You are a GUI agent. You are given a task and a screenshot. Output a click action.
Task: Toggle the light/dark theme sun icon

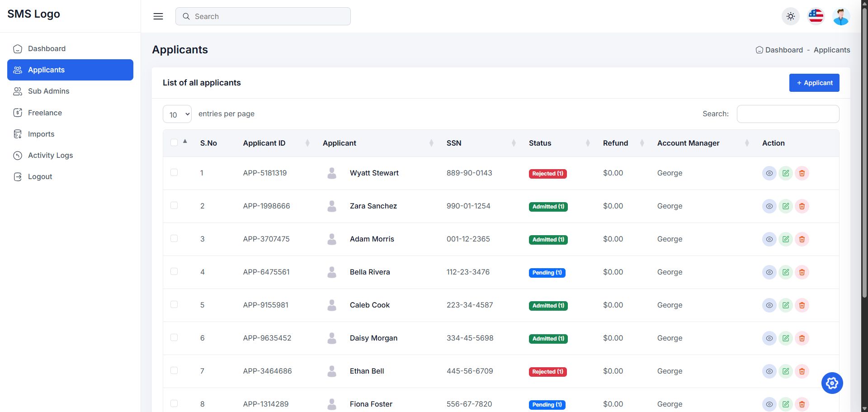790,16
